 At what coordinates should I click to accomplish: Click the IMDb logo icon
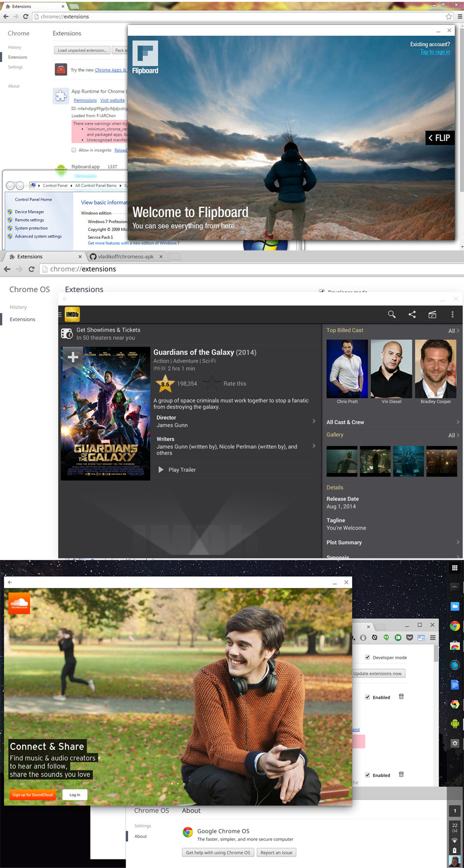(72, 314)
